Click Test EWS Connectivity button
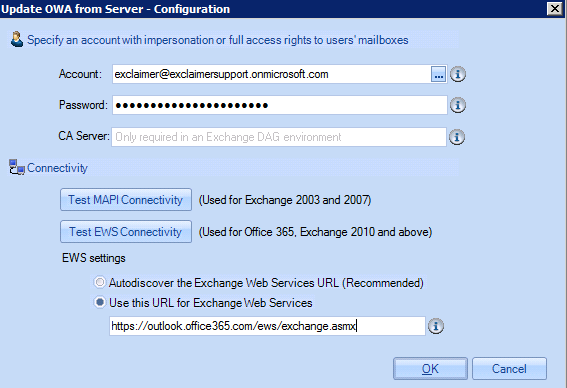 click(126, 232)
